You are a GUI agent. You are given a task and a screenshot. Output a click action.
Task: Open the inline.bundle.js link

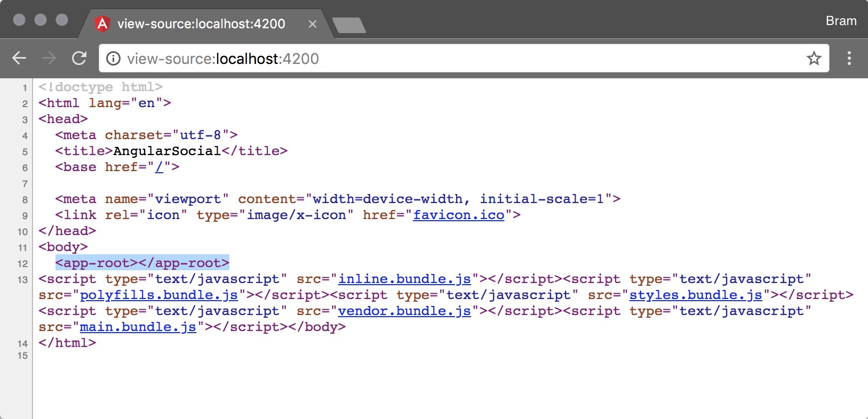click(405, 279)
